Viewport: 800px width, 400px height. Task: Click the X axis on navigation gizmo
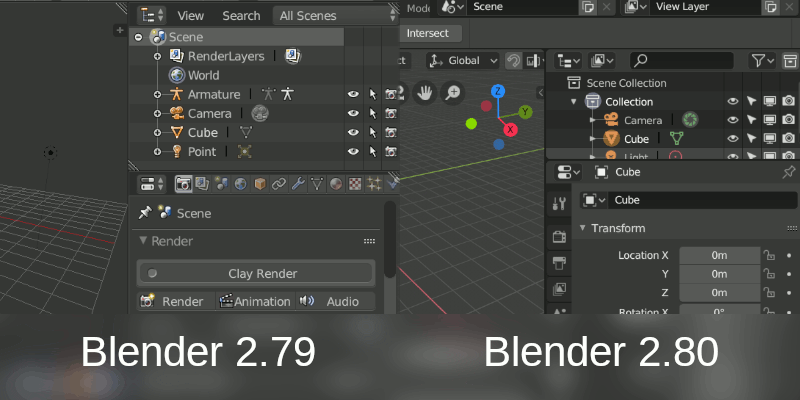point(510,130)
